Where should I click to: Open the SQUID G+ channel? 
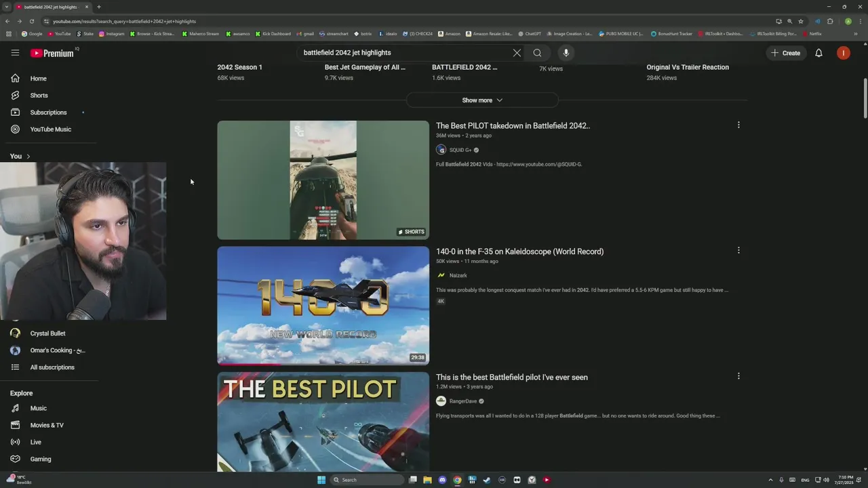click(x=460, y=150)
